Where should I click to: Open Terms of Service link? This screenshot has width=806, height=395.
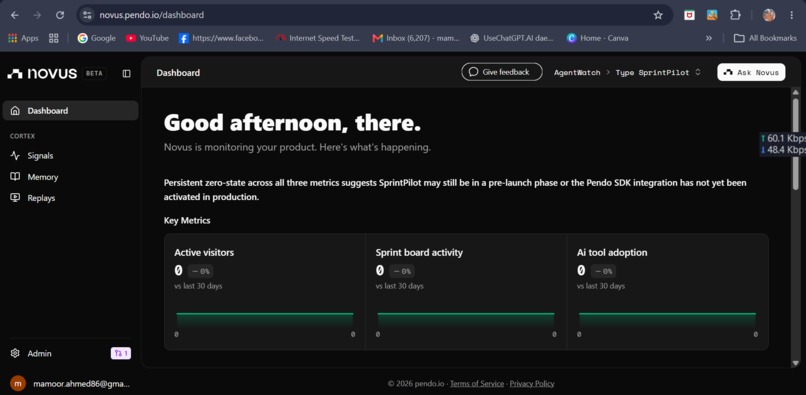[x=477, y=383]
